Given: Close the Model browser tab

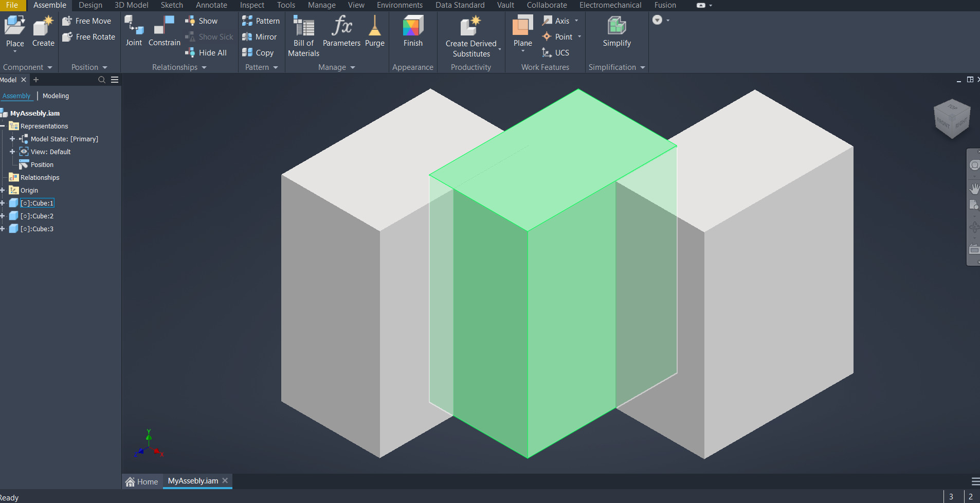Looking at the screenshot, I should pos(24,80).
